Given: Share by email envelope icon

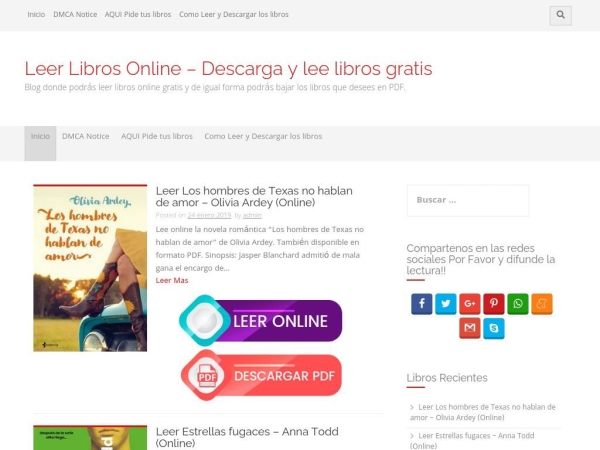Looking at the screenshot, I should (x=470, y=328).
